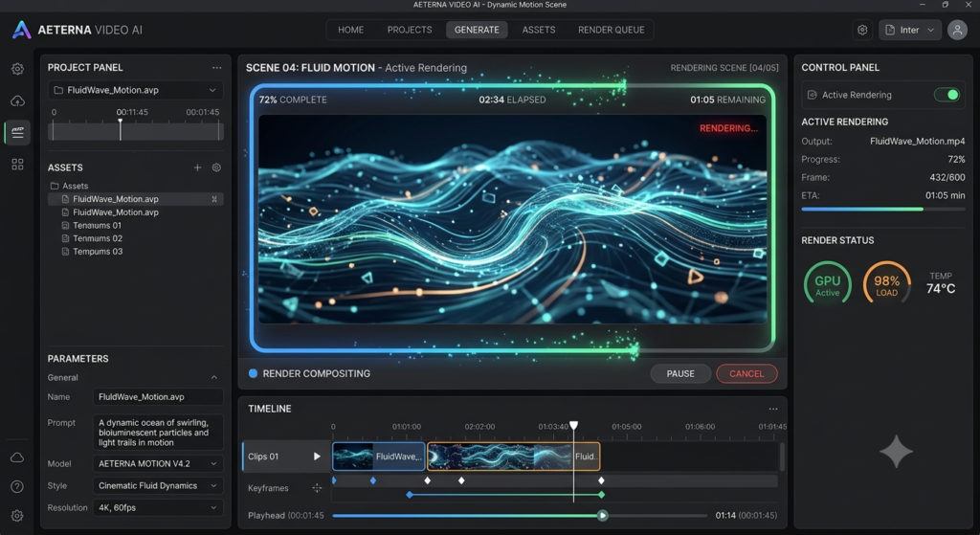Screen dimensions: 980x535
Task: Pause the active rendering
Action: point(680,374)
